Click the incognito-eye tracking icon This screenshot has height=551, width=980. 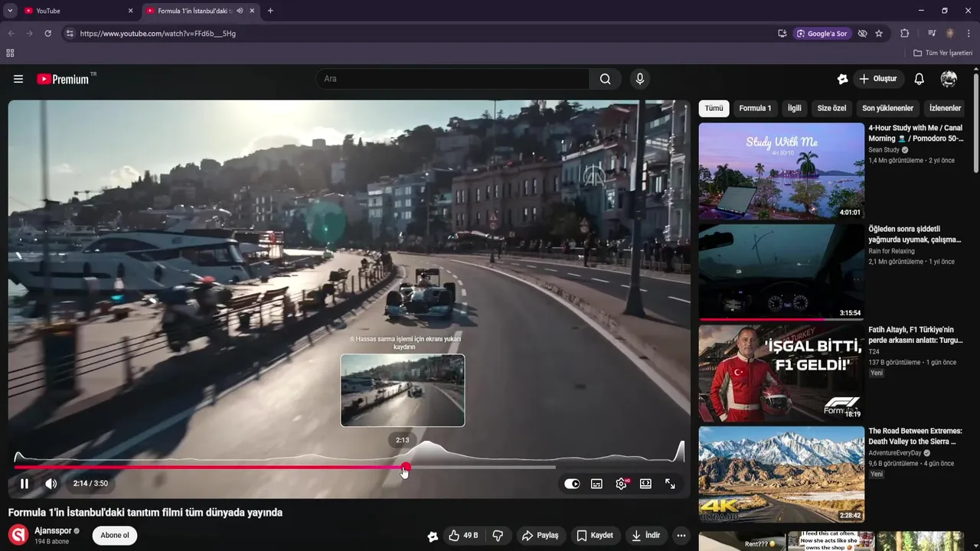click(x=863, y=34)
